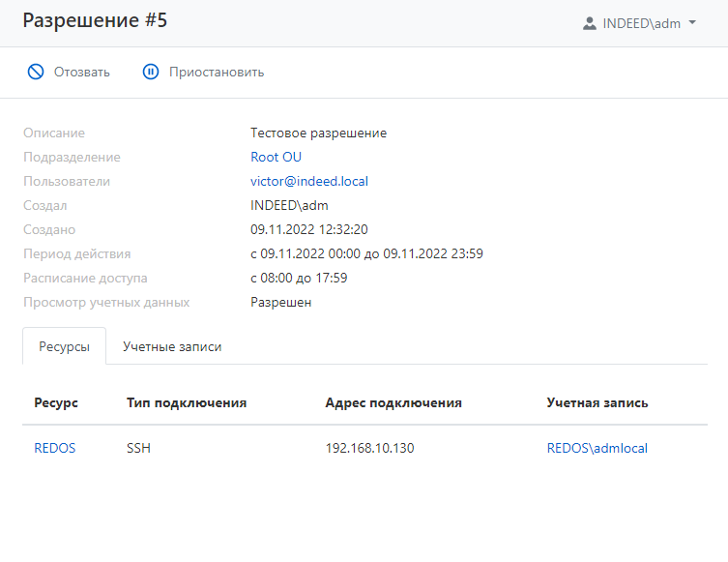Open the Root OU link
The image size is (728, 562).
coord(276,157)
